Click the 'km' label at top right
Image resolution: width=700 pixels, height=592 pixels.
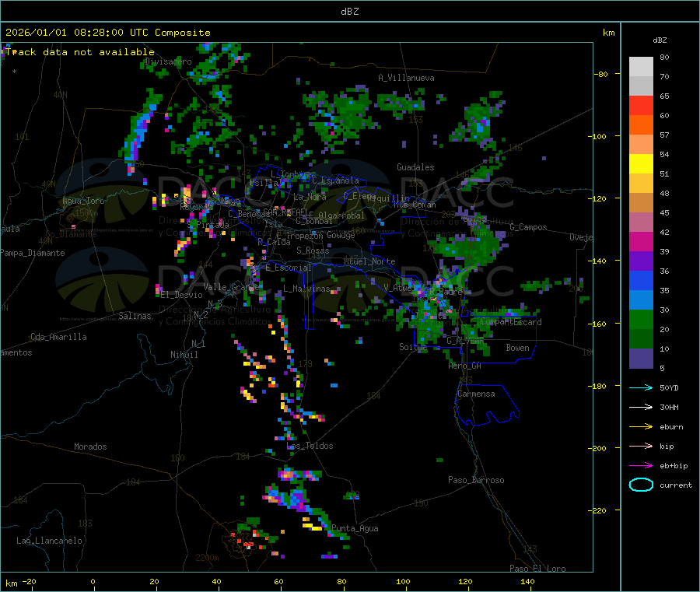pos(608,33)
